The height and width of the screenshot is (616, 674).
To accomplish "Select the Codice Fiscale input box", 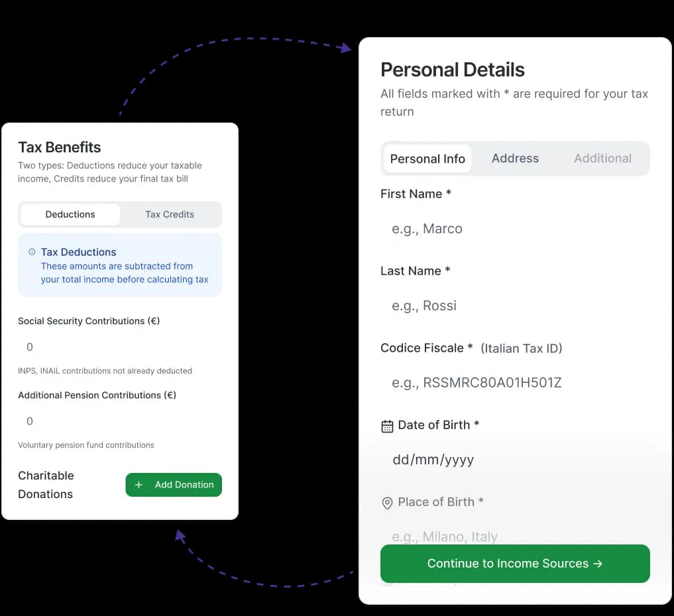I will coord(515,383).
